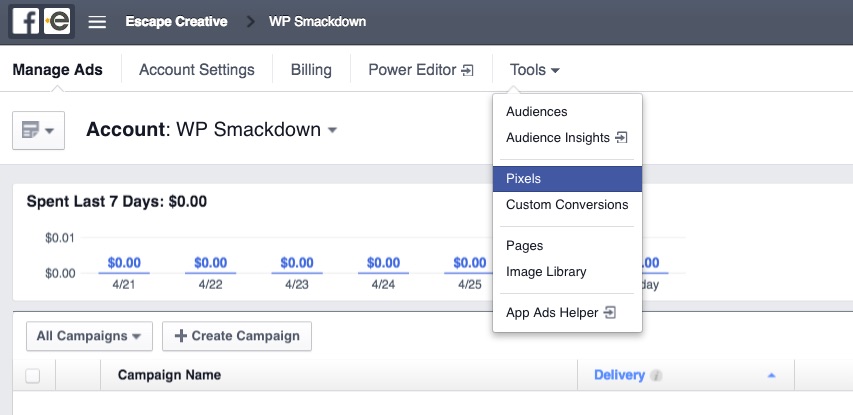Tick the select-all campaigns checkbox
This screenshot has width=853, height=415.
point(33,375)
